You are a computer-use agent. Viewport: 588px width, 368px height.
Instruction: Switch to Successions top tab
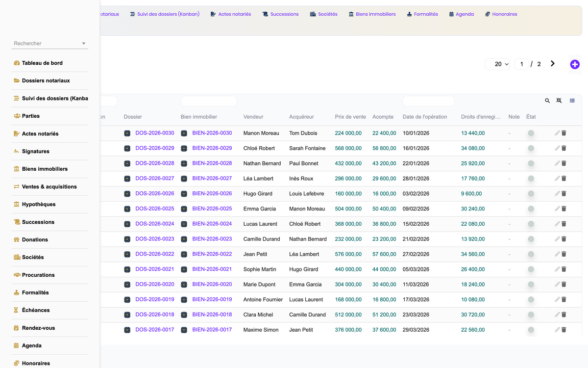(280, 14)
